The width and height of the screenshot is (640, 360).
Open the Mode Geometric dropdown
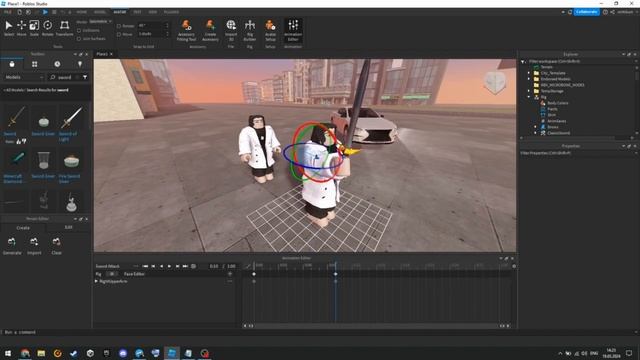[100, 21]
